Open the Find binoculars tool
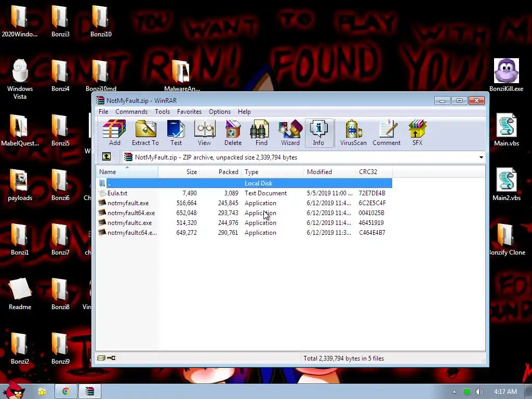 coord(261,133)
